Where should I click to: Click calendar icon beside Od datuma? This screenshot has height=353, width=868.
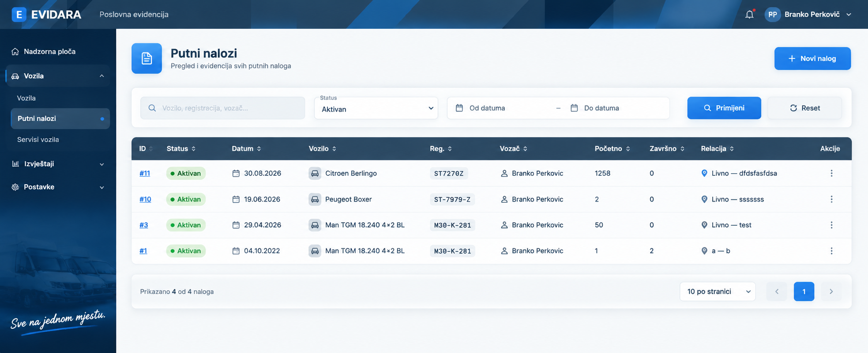coord(459,108)
